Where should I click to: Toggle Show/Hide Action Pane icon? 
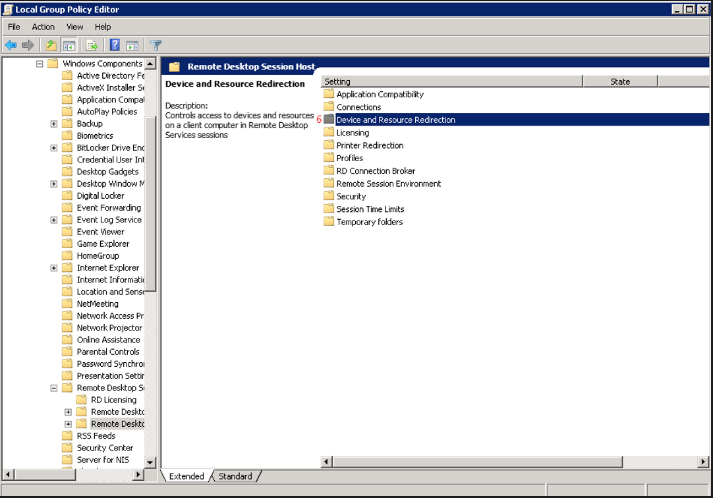[x=132, y=45]
